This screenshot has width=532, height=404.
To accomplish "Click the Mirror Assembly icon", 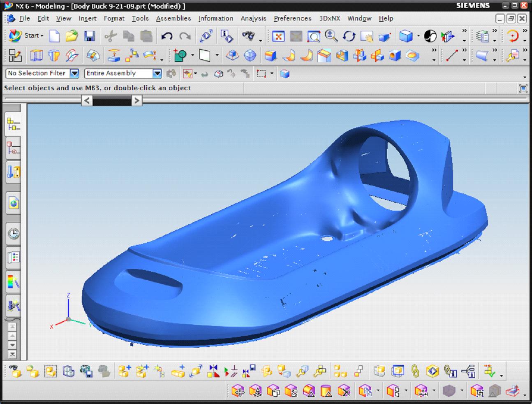I will pyautogui.click(x=213, y=371).
